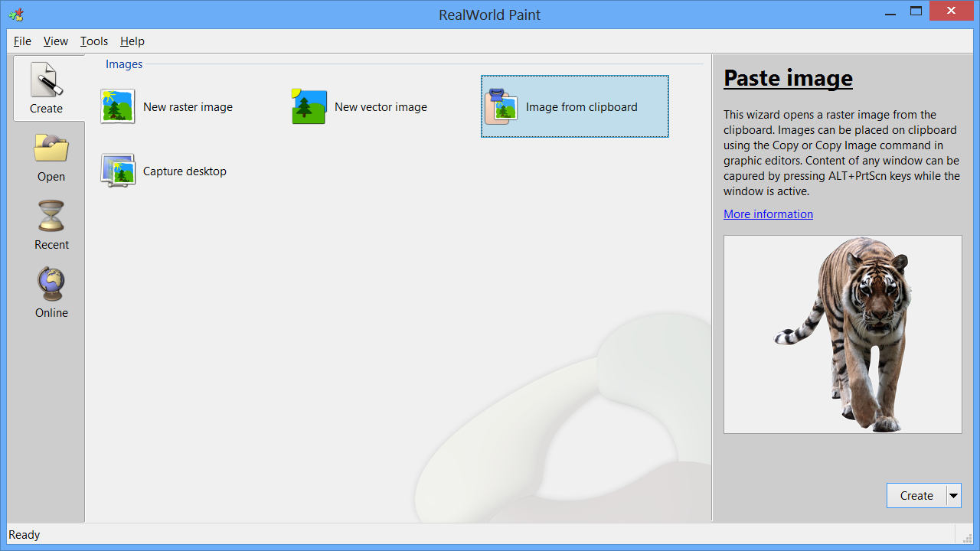The image size is (980, 551).
Task: Select the Image from clipboard icon
Action: 501,106
